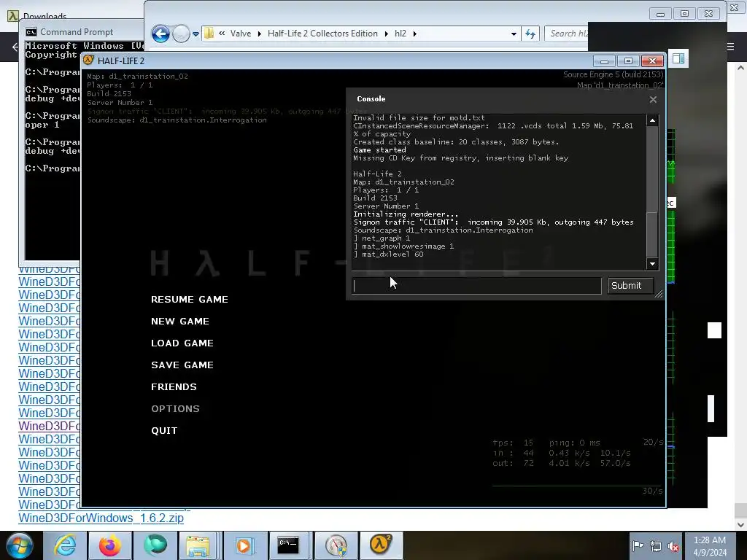Click the console scrollbar thumb
This screenshot has width=747, height=560.
pyautogui.click(x=652, y=233)
